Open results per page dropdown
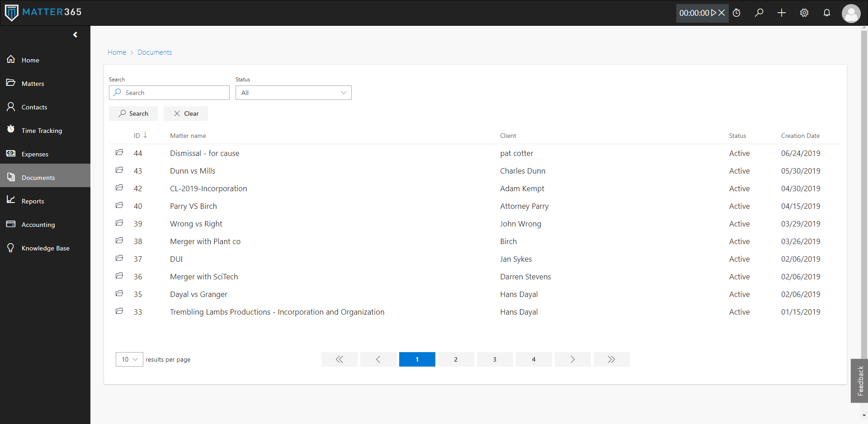868x424 pixels. point(129,359)
